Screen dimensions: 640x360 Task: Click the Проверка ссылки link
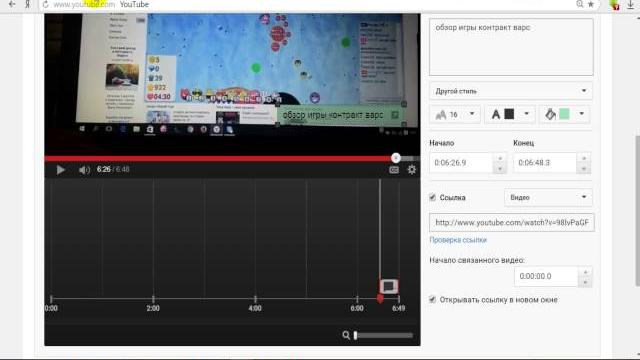(458, 240)
